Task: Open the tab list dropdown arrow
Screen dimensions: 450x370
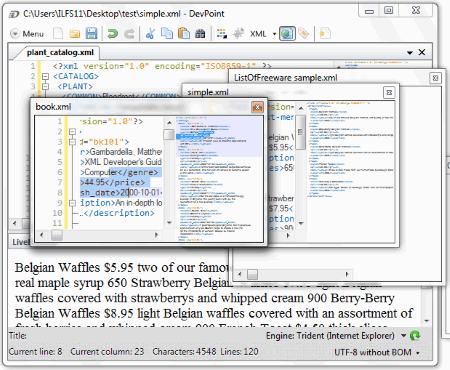Action: click(x=410, y=53)
